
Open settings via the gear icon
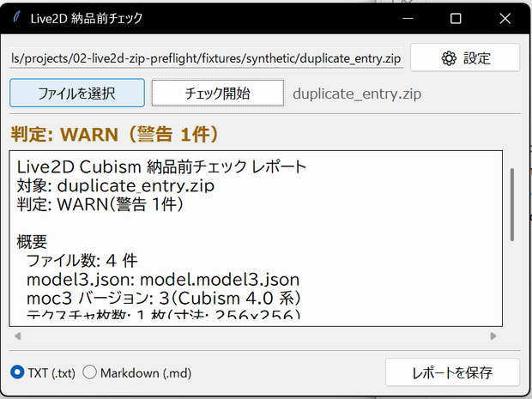[x=449, y=58]
